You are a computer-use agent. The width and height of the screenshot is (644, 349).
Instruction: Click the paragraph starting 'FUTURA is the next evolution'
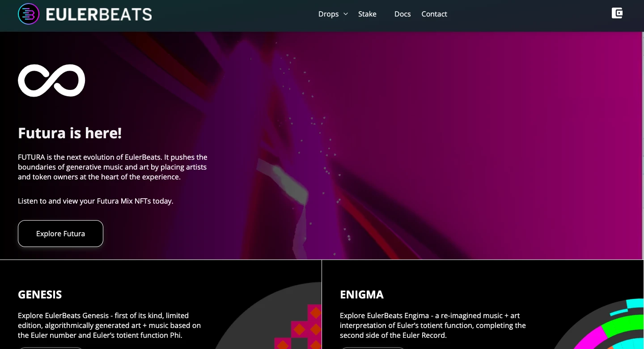coord(113,167)
